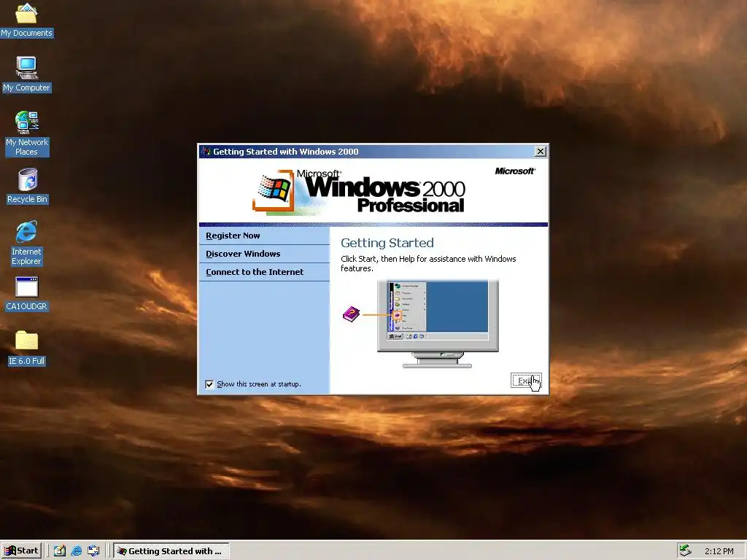Click the network tray icon
This screenshot has height=560, width=747.
(685, 551)
